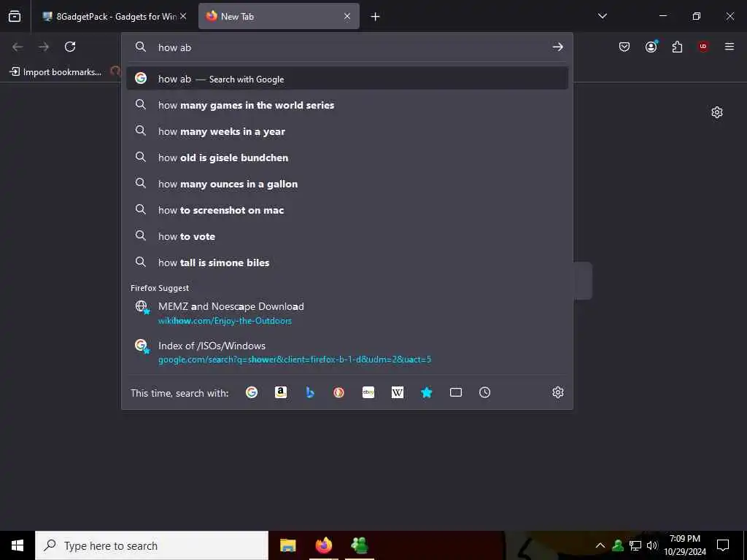Search open tabs with the tab icon
The width and height of the screenshot is (747, 560).
pyautogui.click(x=456, y=392)
